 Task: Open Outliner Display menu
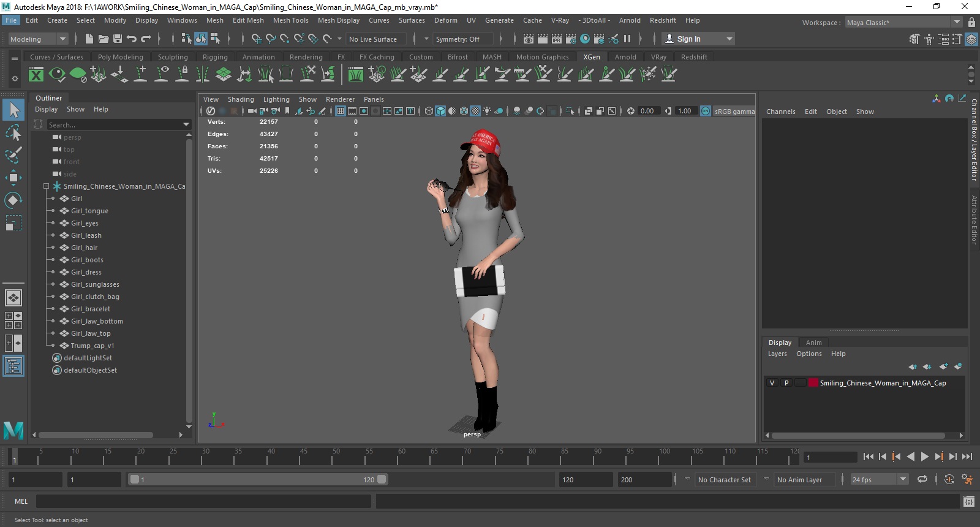click(x=46, y=109)
